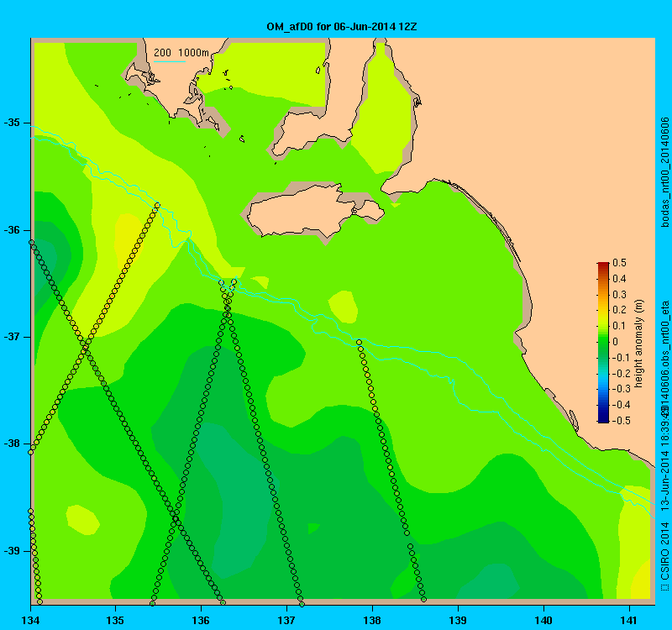Click the '0.1' colorbar tick label
The width and height of the screenshot is (672, 630).
click(x=619, y=326)
